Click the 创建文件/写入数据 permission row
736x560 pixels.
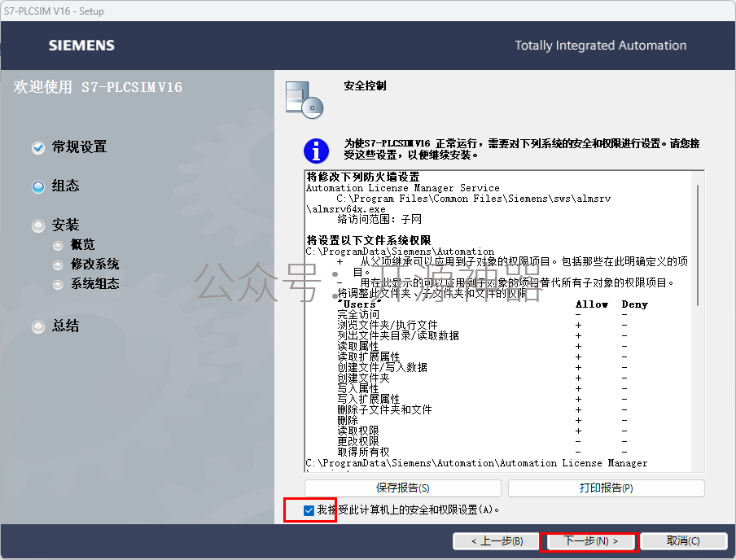coord(483,368)
